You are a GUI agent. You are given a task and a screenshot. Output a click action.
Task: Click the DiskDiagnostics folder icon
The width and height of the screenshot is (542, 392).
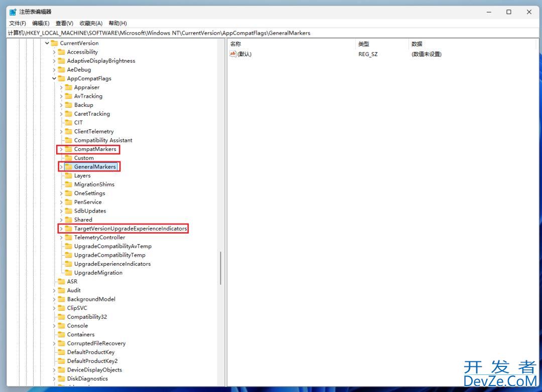62,378
